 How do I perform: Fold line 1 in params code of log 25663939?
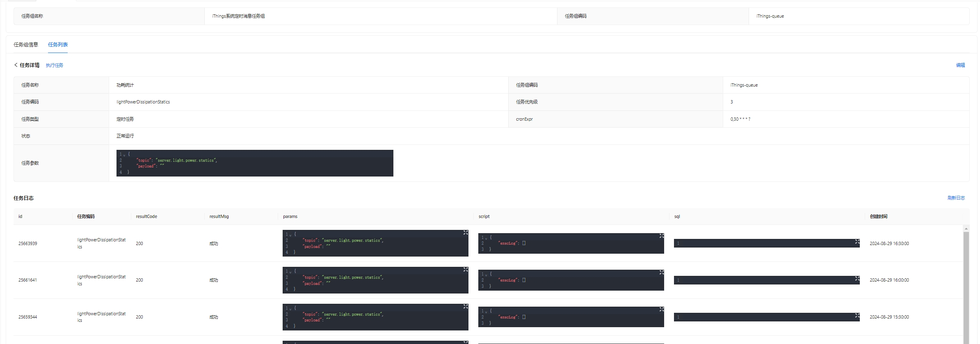click(290, 235)
